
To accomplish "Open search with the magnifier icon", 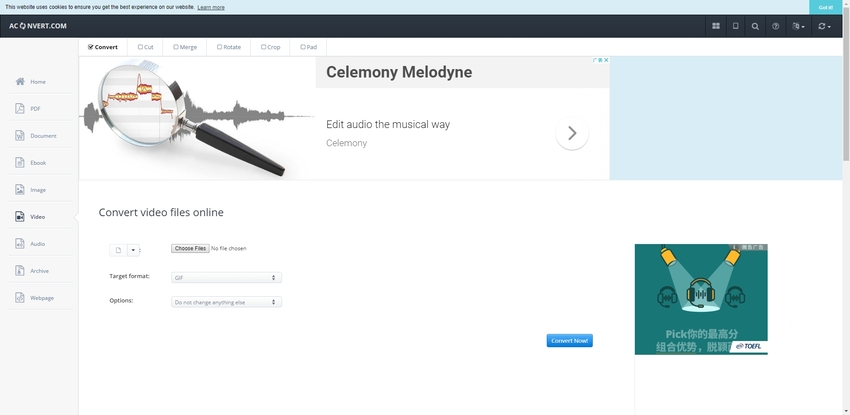I will pos(755,26).
